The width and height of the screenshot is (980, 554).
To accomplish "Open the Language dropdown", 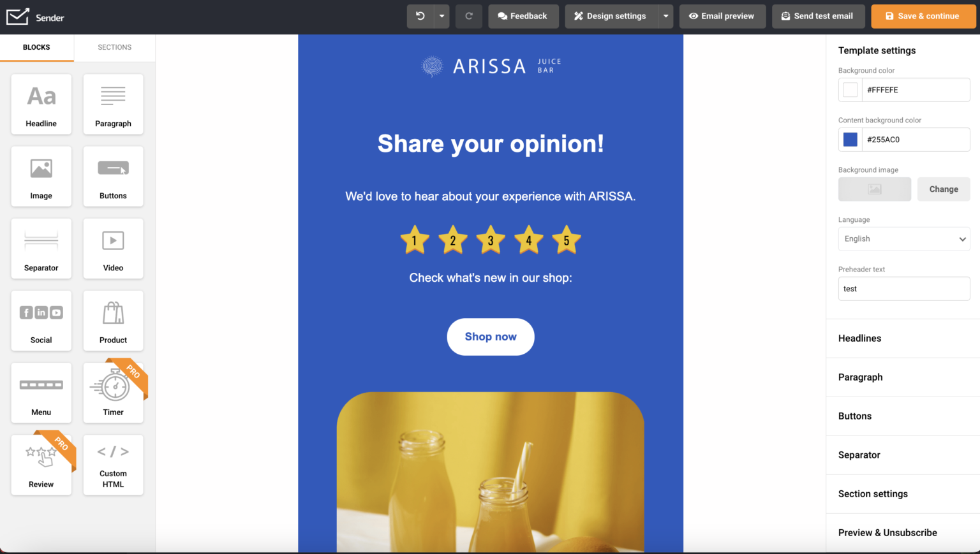I will coord(903,238).
